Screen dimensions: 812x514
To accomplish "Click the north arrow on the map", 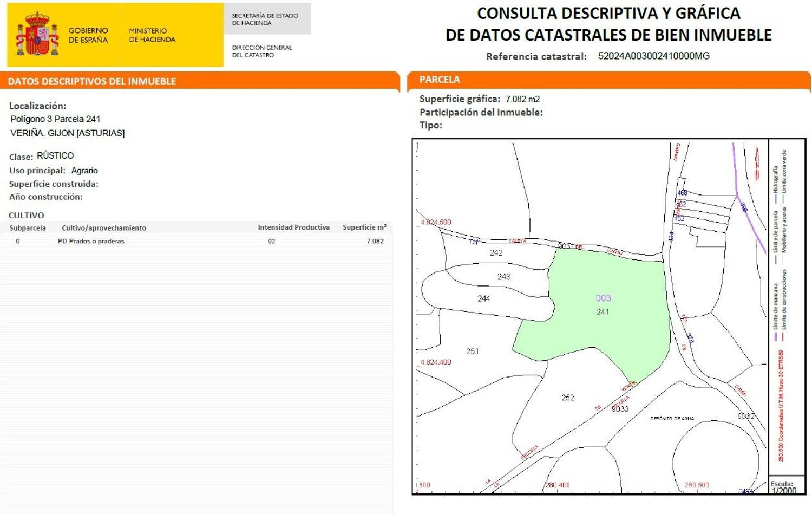I will click(757, 163).
